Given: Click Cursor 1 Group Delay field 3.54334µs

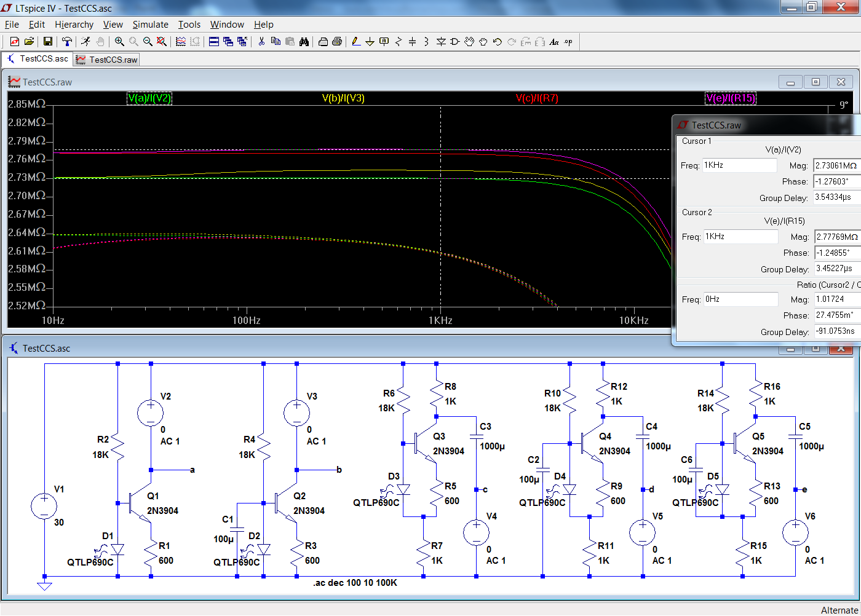Looking at the screenshot, I should point(837,197).
